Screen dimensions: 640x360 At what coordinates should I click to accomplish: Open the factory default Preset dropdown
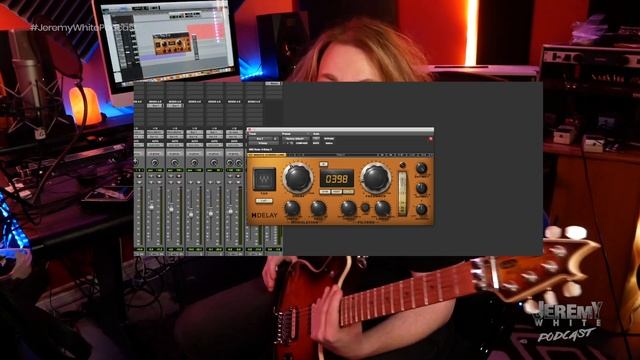[295, 139]
